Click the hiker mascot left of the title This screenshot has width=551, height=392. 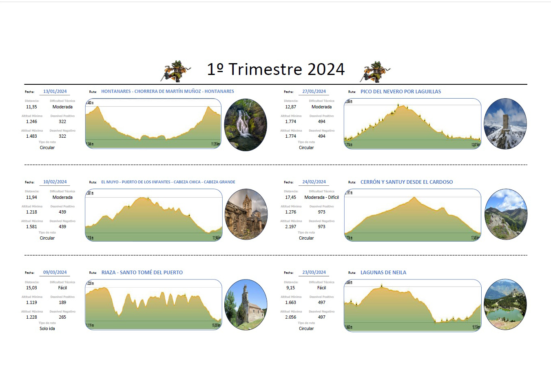click(x=177, y=71)
